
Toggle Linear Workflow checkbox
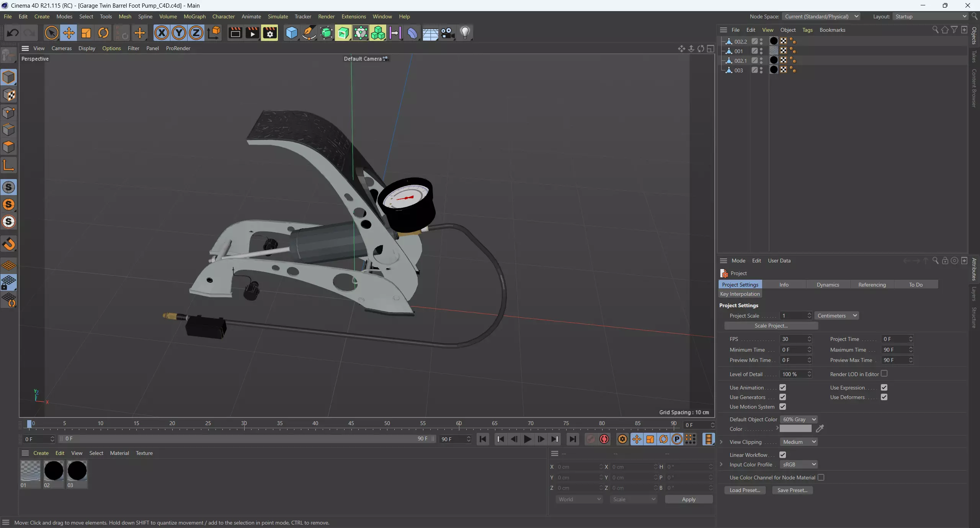pyautogui.click(x=782, y=455)
